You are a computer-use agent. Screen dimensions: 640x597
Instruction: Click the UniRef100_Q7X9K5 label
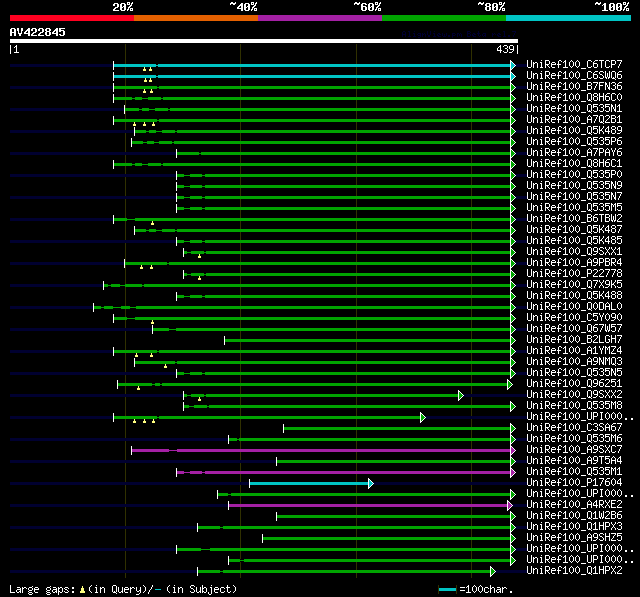click(x=574, y=285)
